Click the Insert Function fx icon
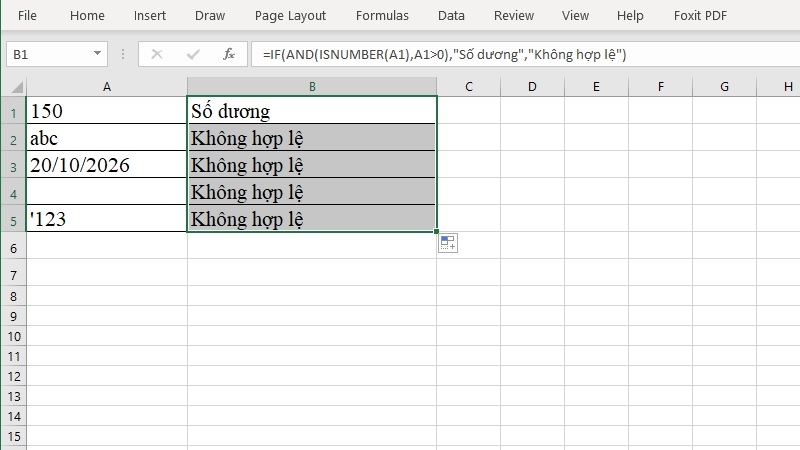 tap(229, 54)
